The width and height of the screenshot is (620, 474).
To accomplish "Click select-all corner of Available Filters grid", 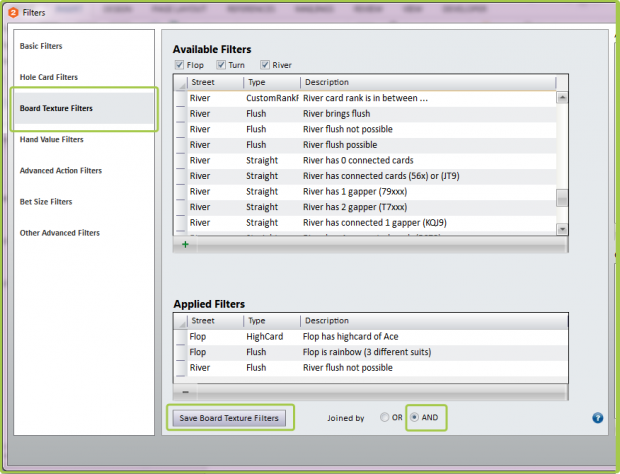I will [181, 83].
